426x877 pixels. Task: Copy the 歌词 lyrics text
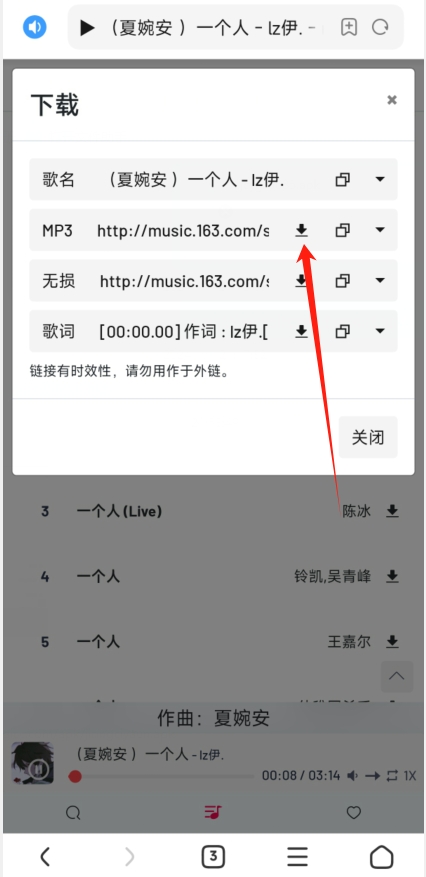343,332
